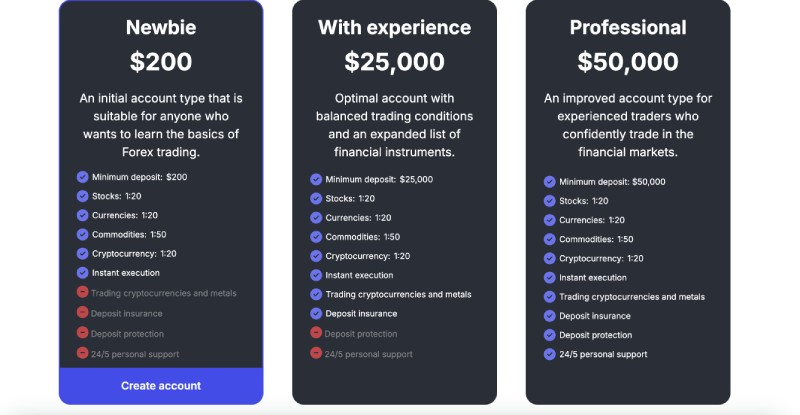Click the Professional account description text

click(x=628, y=125)
